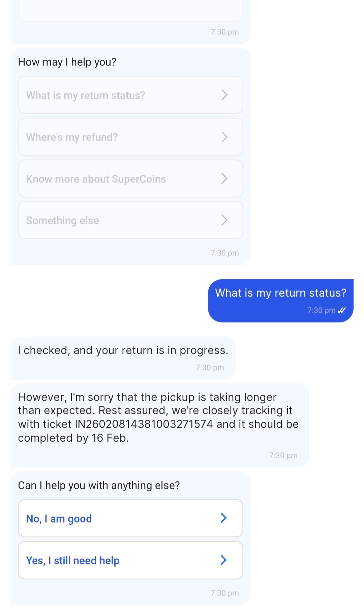Click the double-tick read receipt icon
Viewport: 364px width, 614px height.
pos(342,310)
